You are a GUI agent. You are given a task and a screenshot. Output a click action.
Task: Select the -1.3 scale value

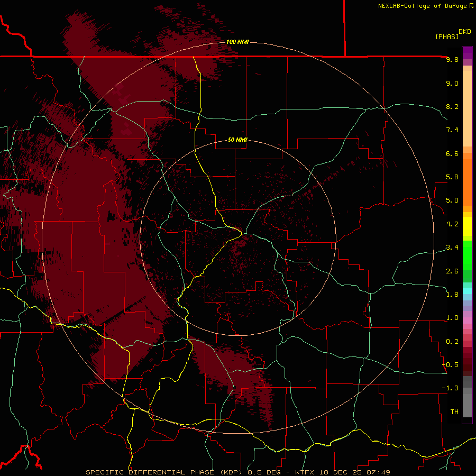point(450,388)
